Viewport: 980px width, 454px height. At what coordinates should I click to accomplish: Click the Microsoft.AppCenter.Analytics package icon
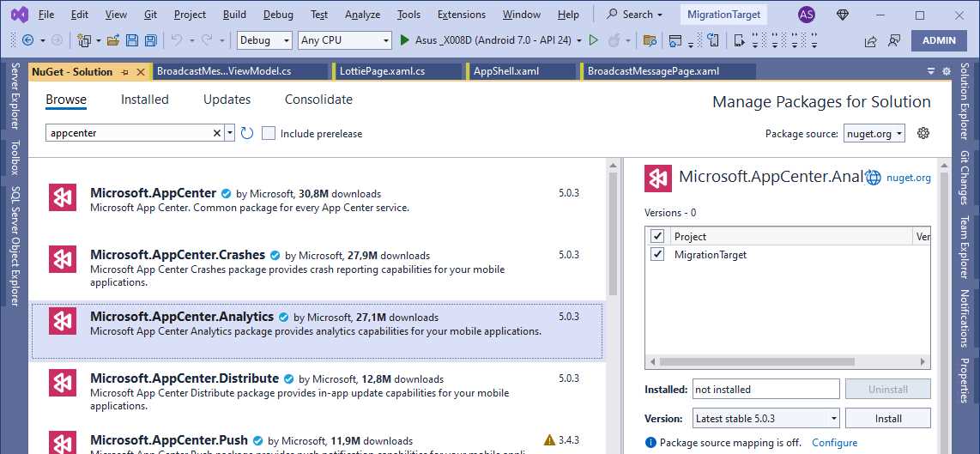[63, 321]
